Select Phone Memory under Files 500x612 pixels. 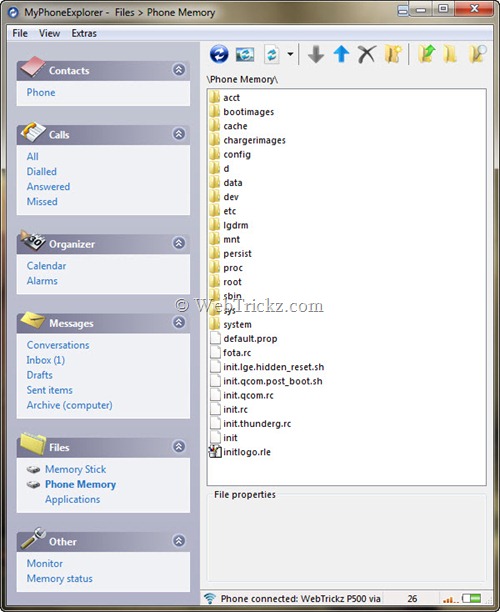80,484
